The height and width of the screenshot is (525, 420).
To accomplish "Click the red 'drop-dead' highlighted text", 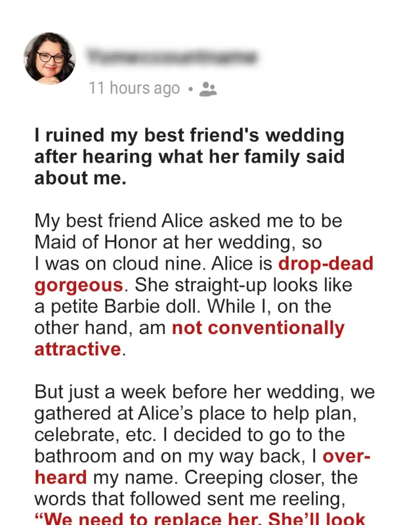I will [x=326, y=264].
